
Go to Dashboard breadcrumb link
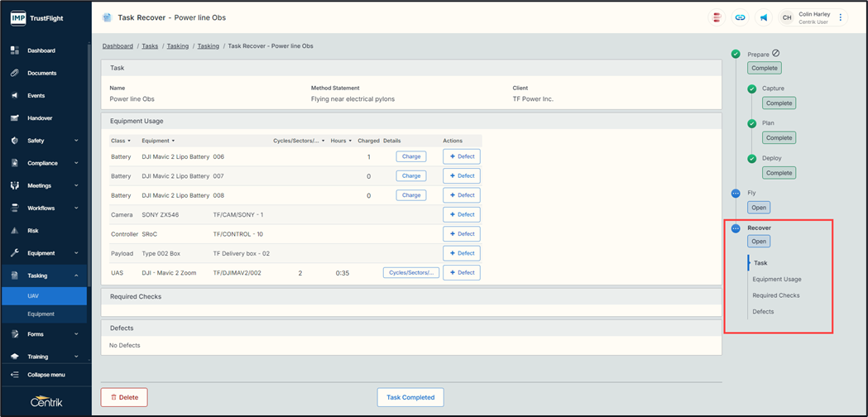[x=117, y=46]
